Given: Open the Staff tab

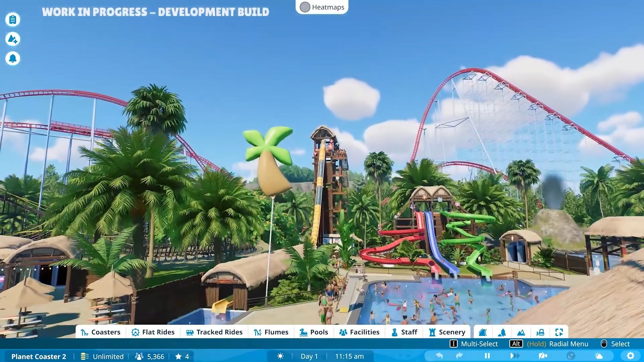Looking at the screenshot, I should tap(405, 332).
